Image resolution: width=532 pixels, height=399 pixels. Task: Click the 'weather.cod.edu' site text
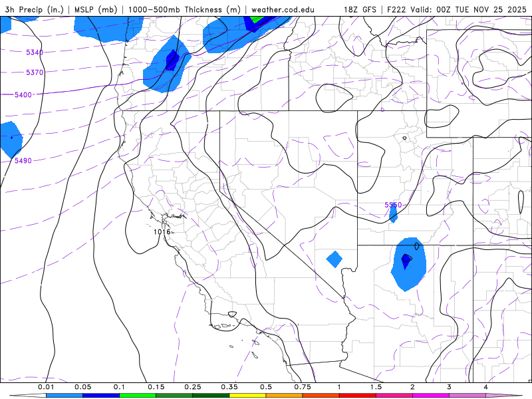coord(283,9)
